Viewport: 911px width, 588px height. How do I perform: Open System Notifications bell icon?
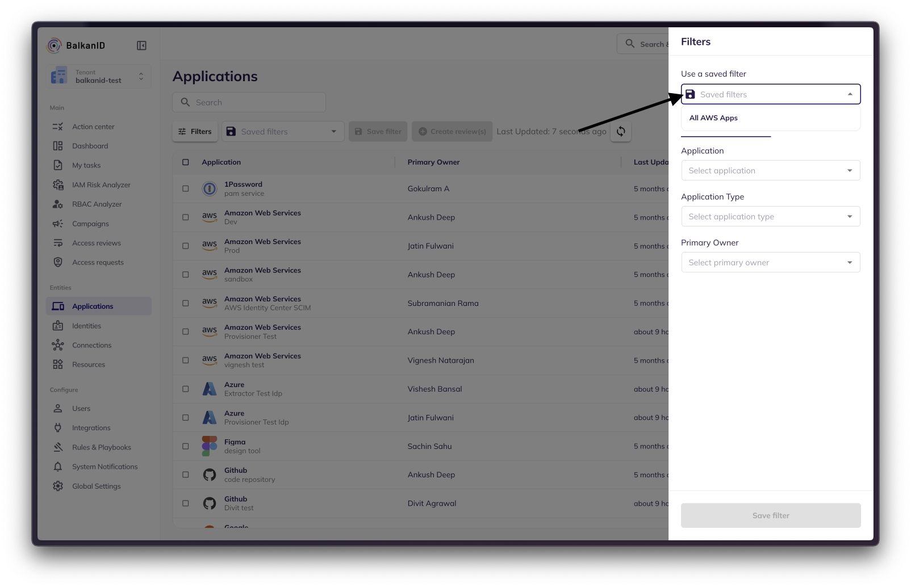click(58, 467)
